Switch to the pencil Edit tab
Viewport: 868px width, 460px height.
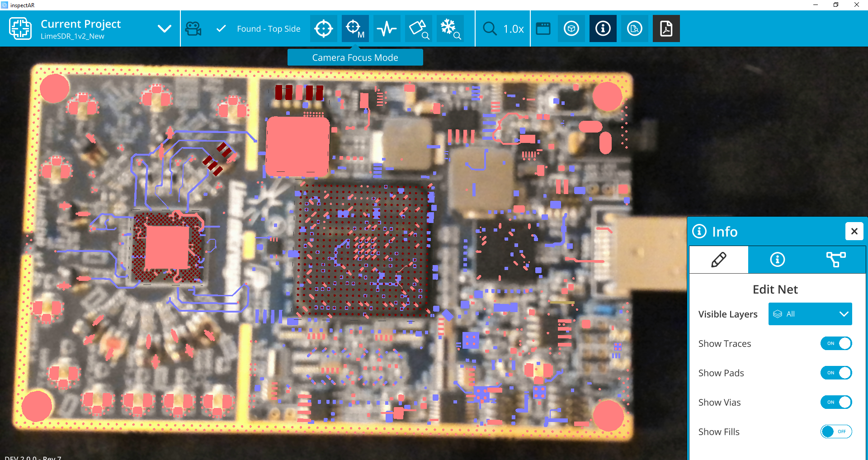[x=719, y=260]
